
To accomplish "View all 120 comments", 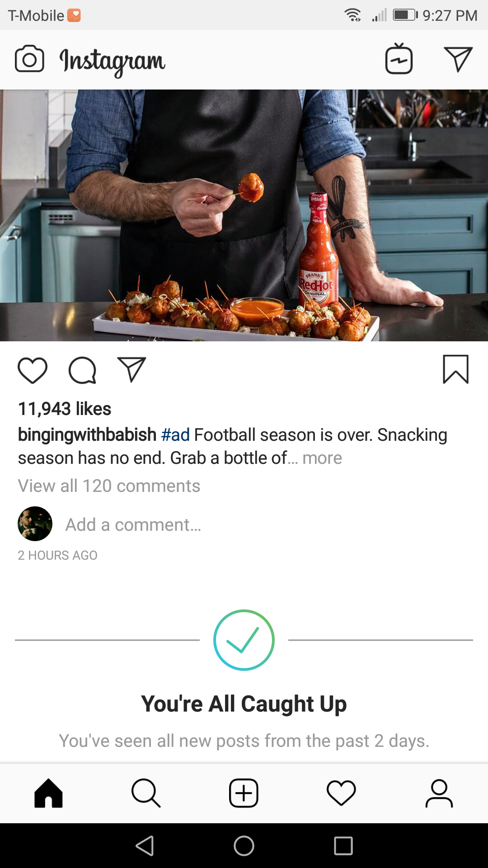I will click(x=109, y=486).
